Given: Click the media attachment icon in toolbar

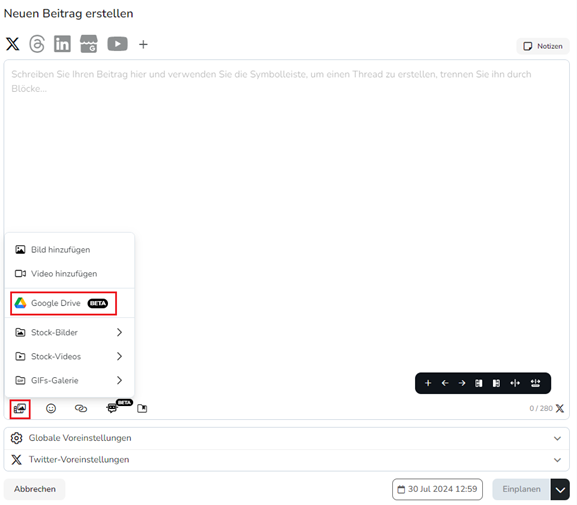Looking at the screenshot, I should click(x=20, y=409).
